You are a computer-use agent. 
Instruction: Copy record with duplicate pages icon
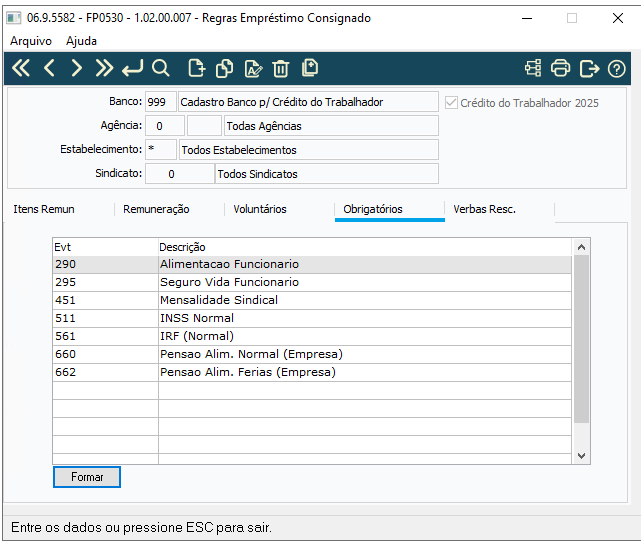(x=224, y=68)
